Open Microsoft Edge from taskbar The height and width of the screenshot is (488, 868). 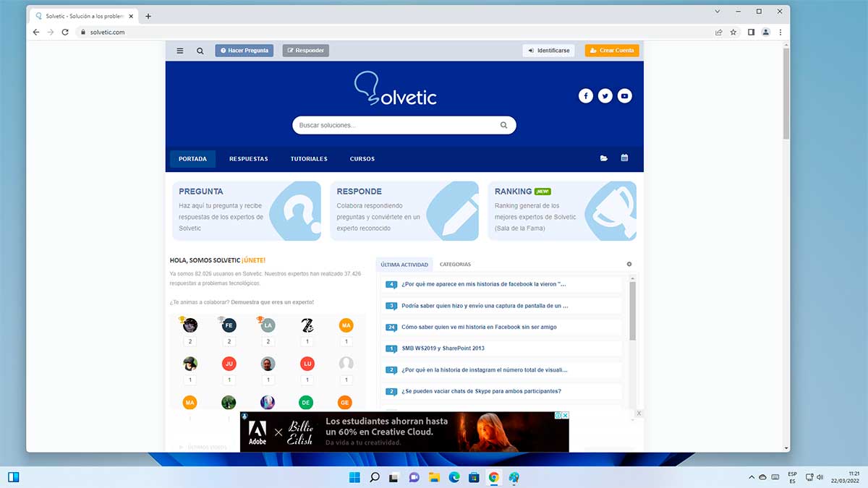pos(454,477)
